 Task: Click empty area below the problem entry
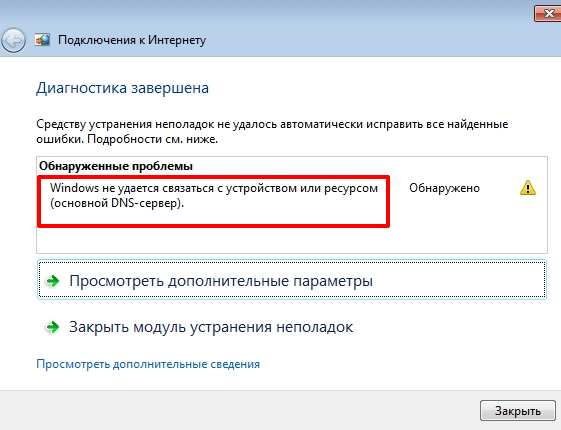click(x=292, y=240)
